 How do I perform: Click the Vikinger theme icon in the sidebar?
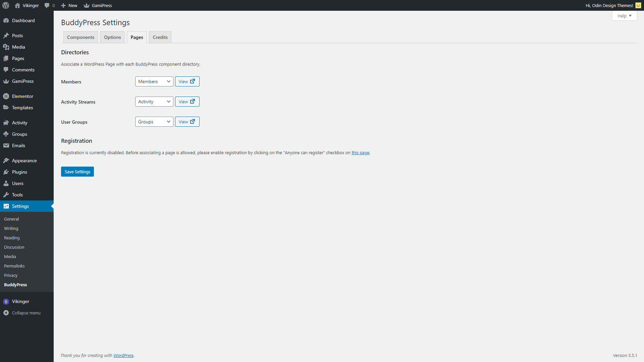tap(6, 301)
